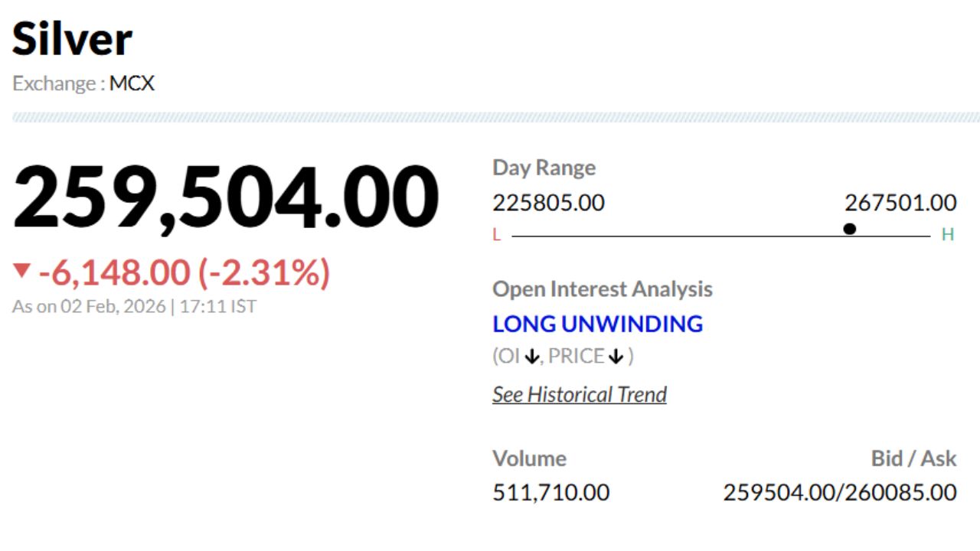Select the -6,148.00 (-2.31%) change value
This screenshot has height=551, width=980.
pos(184,272)
